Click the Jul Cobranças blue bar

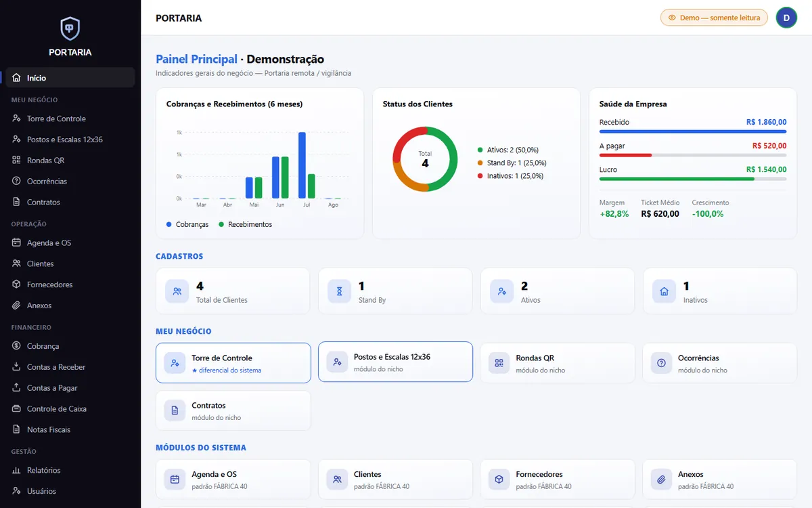[302, 165]
